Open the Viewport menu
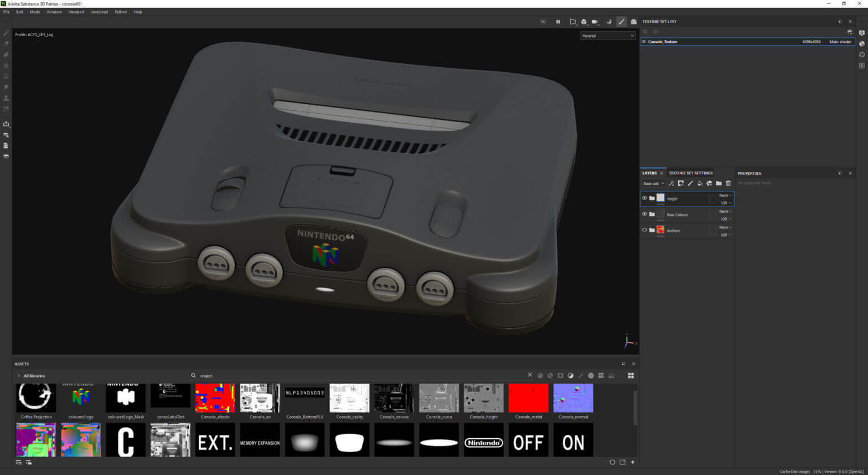868x475 pixels. (x=76, y=12)
